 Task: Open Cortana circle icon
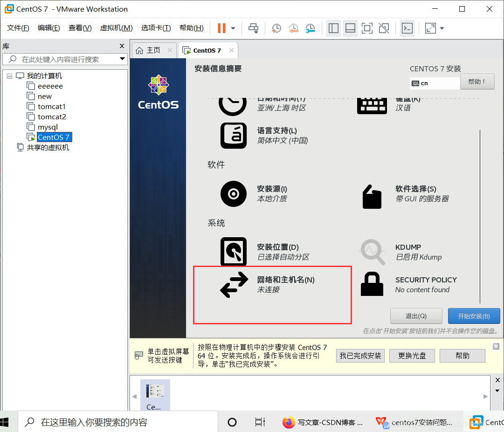[x=232, y=422]
